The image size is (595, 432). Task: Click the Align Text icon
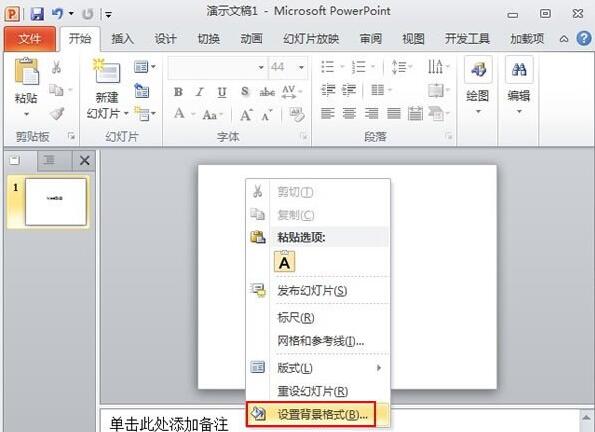(x=436, y=90)
